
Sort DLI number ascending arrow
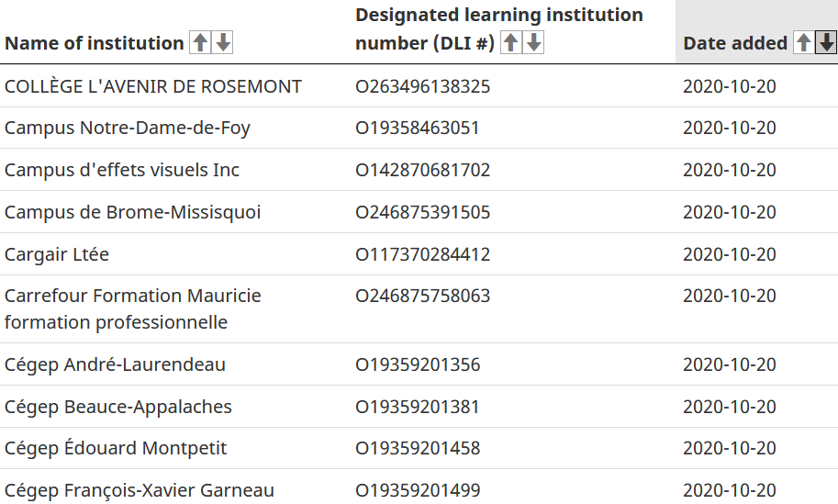click(x=511, y=42)
